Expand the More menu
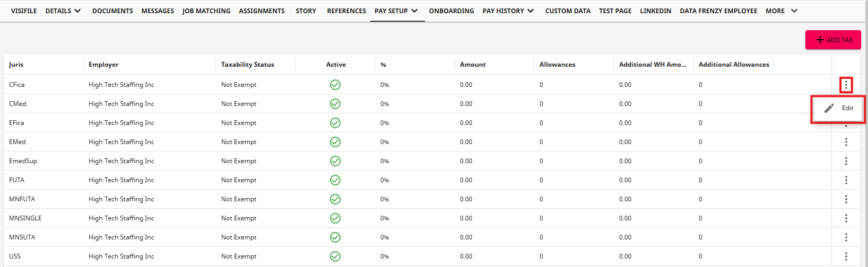 (x=781, y=11)
